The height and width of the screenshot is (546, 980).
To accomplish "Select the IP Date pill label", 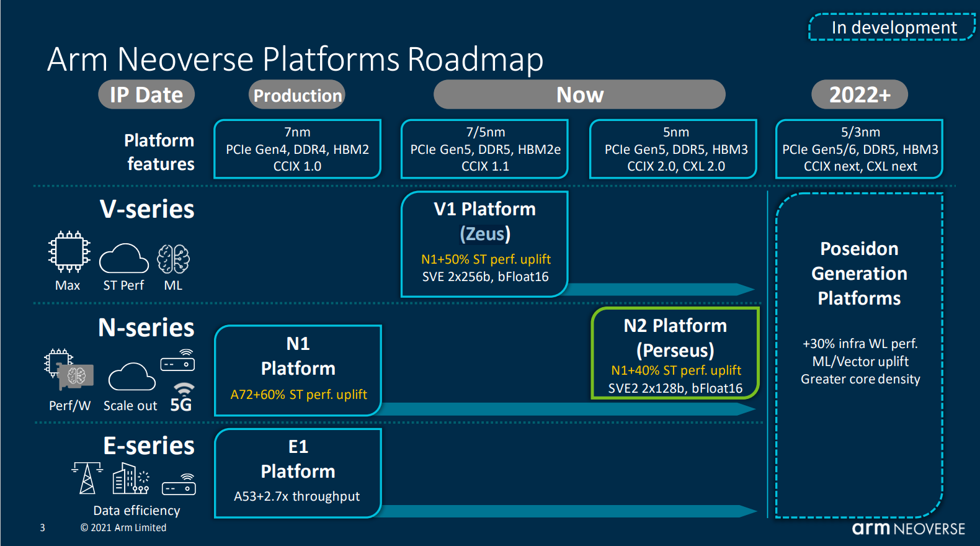I will tap(146, 94).
